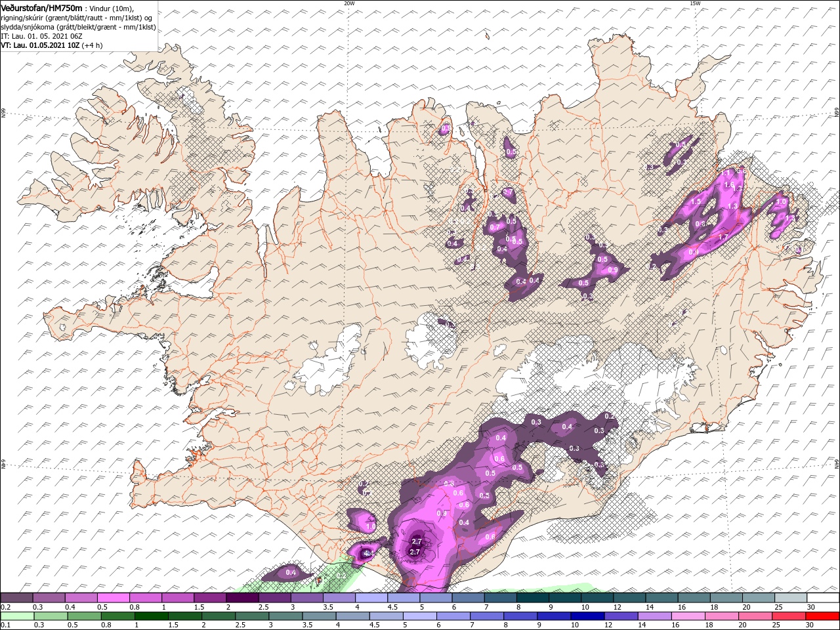Select the dark mauve 0.2 swatch in the top legend

pos(16,598)
